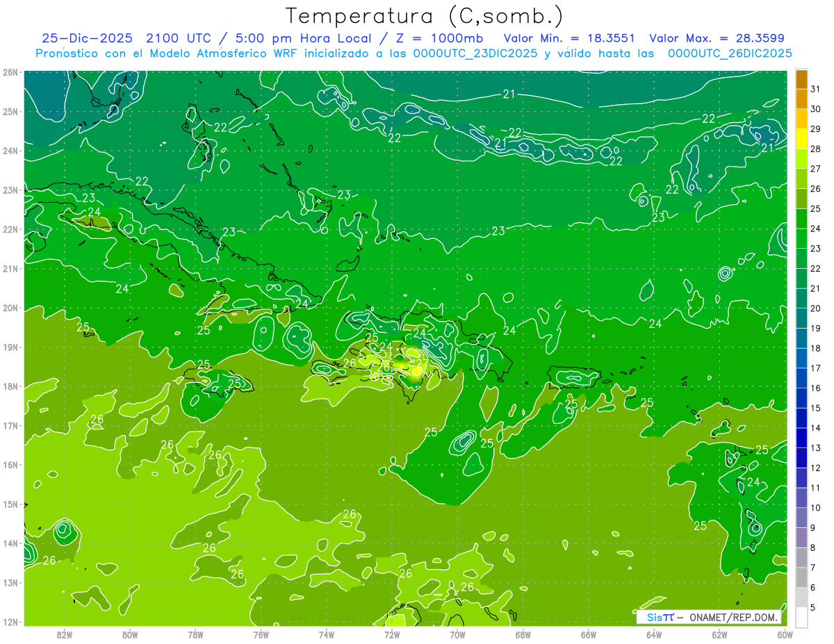Click the '2100 UTC' time text
Viewport: 834px width, 644px height.
(179, 38)
